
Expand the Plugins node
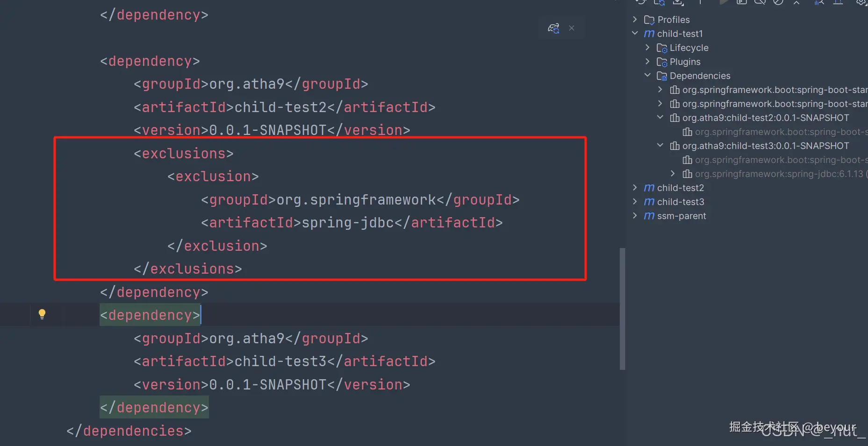647,61
